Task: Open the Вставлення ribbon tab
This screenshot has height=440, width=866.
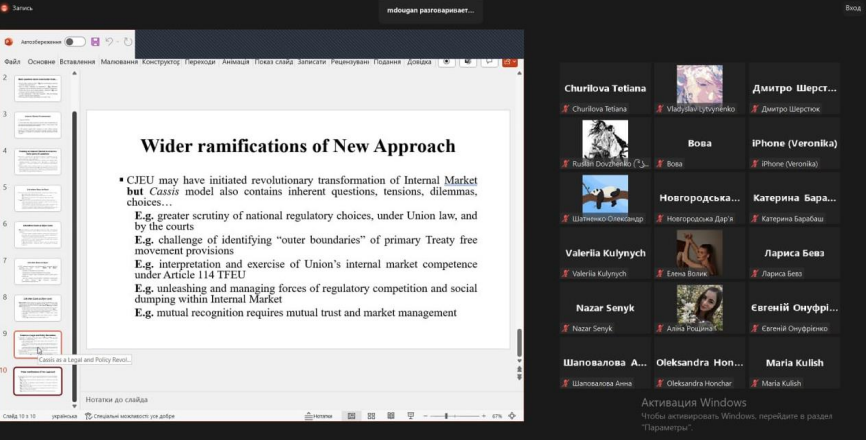Action: 77,62
